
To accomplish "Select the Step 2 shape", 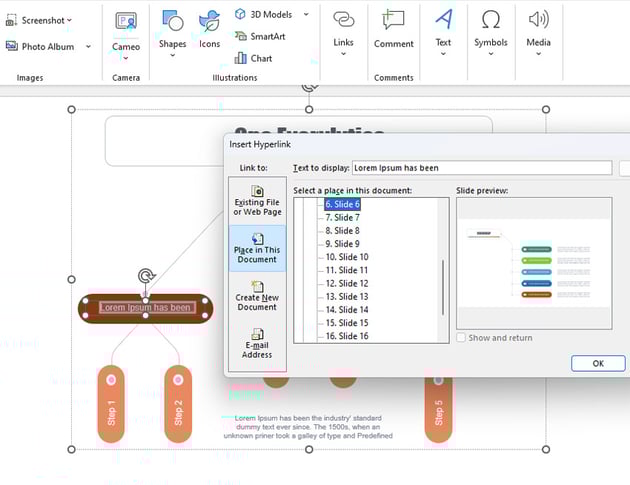I will tap(178, 404).
